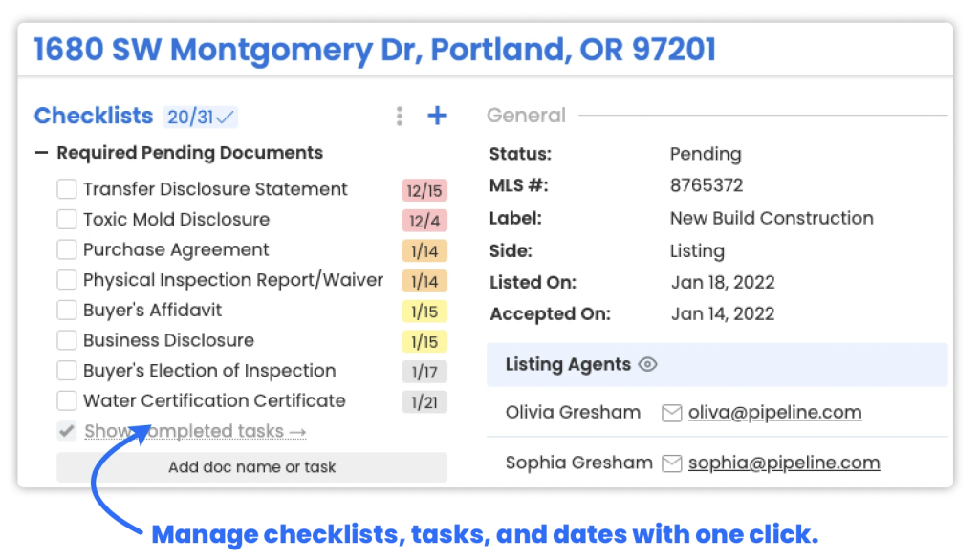Open the three-dot checklist options menu
This screenshot has height=560, width=979.
(400, 117)
